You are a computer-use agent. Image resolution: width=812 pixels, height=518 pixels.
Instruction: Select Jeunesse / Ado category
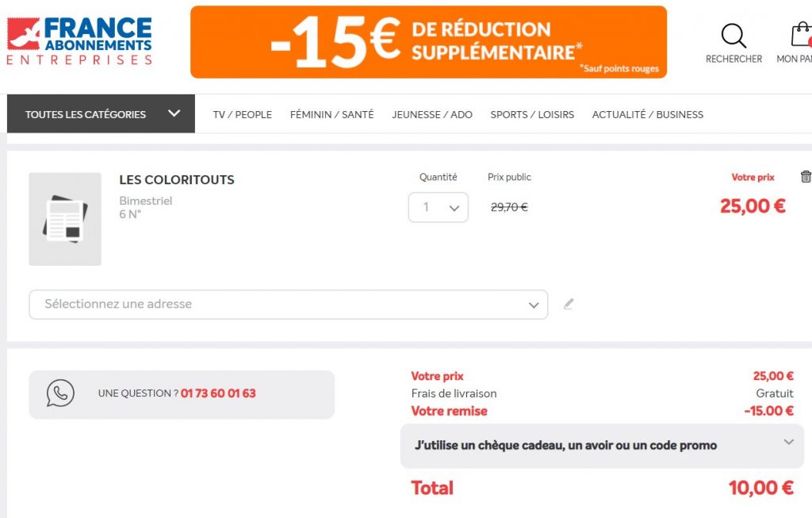click(432, 115)
